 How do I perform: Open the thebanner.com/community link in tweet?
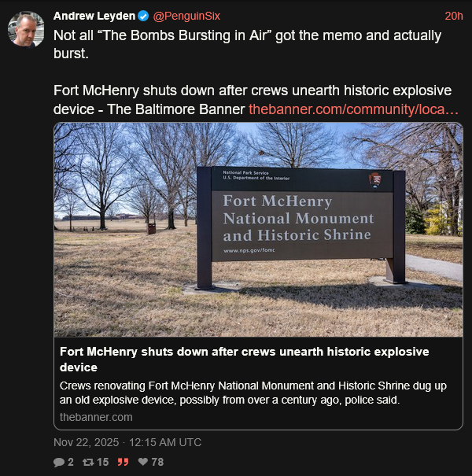[x=354, y=109]
